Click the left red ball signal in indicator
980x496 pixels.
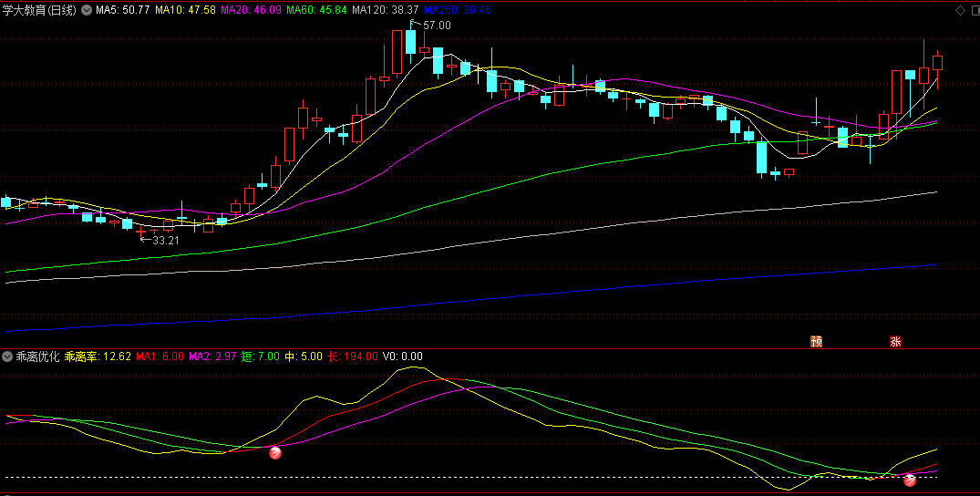[275, 453]
